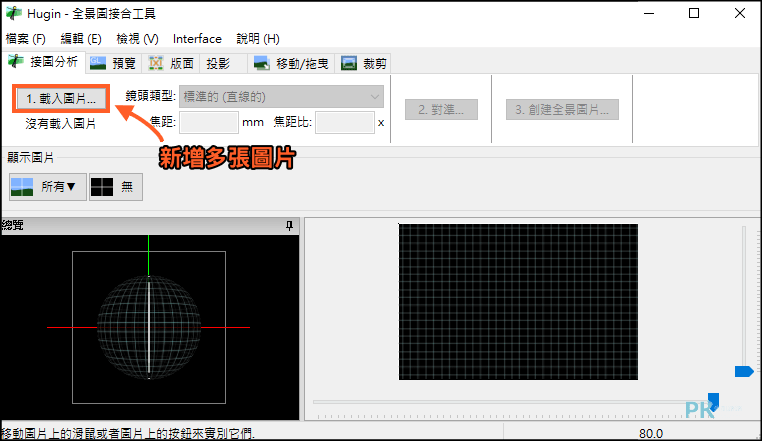Switch to the 移動/拖曳 tab
Viewport: 762px width, 441px height.
pyautogui.click(x=292, y=63)
